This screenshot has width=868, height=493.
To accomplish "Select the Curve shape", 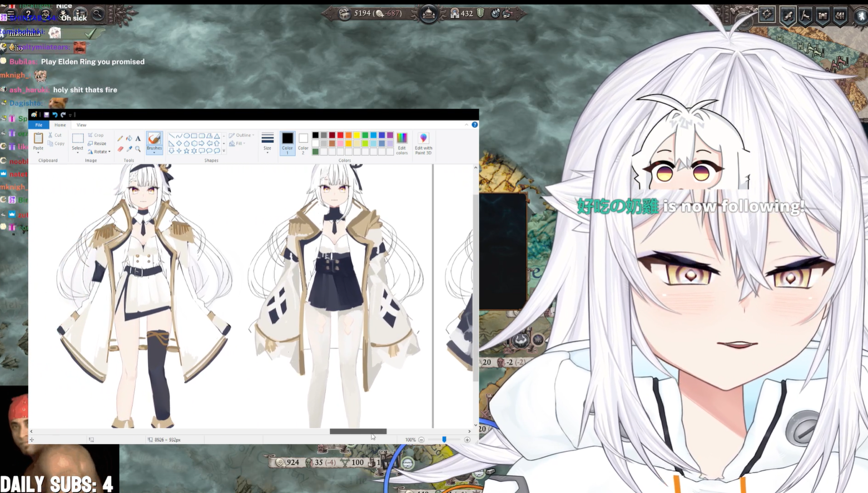I will [x=179, y=136].
